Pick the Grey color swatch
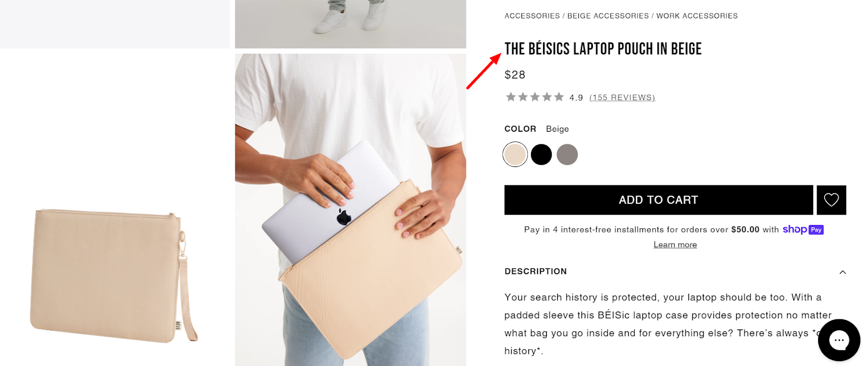The image size is (868, 366). 567,155
